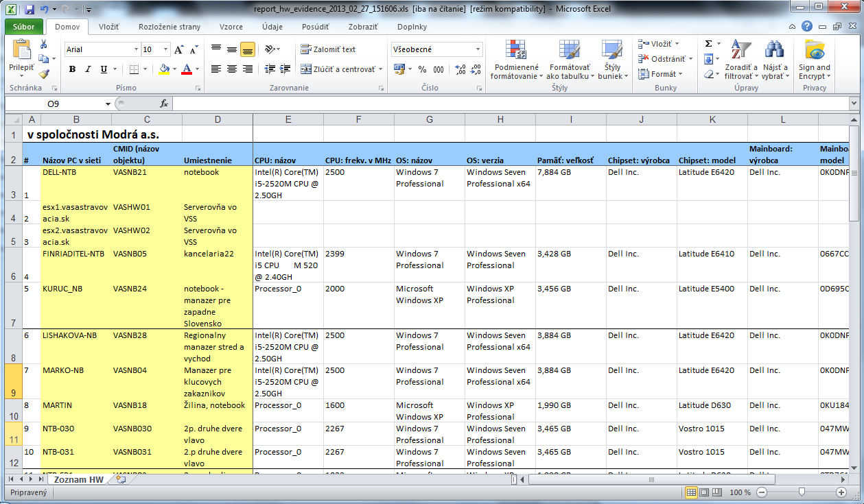Click the center align text icon
This screenshot has height=504, width=864.
231,69
